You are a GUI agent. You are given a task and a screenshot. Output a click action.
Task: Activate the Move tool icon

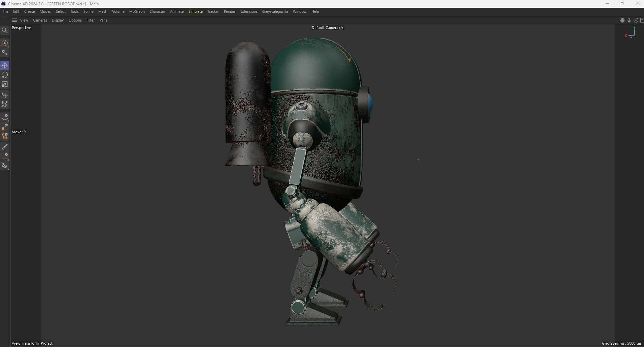click(x=5, y=65)
